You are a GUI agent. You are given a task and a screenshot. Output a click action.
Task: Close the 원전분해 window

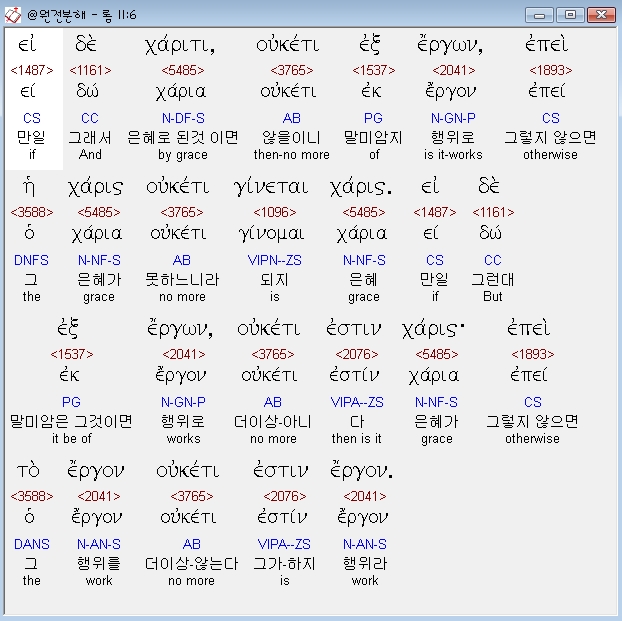click(x=601, y=15)
